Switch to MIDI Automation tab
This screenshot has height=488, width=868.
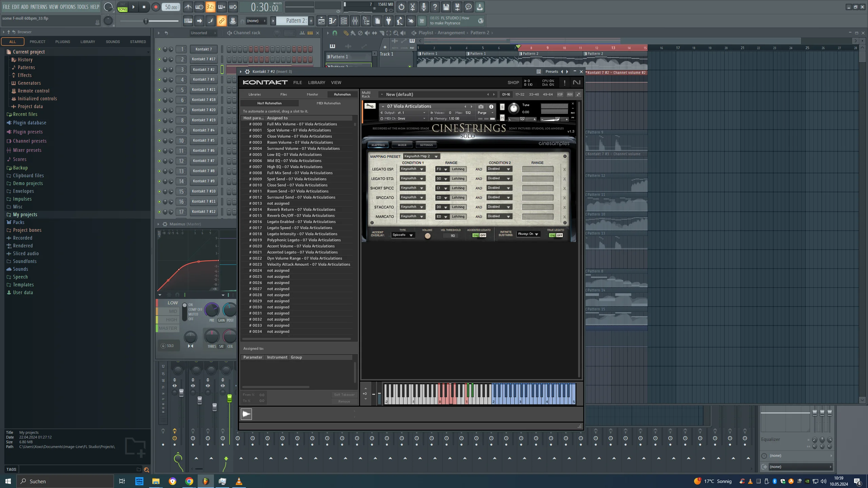pyautogui.click(x=329, y=103)
